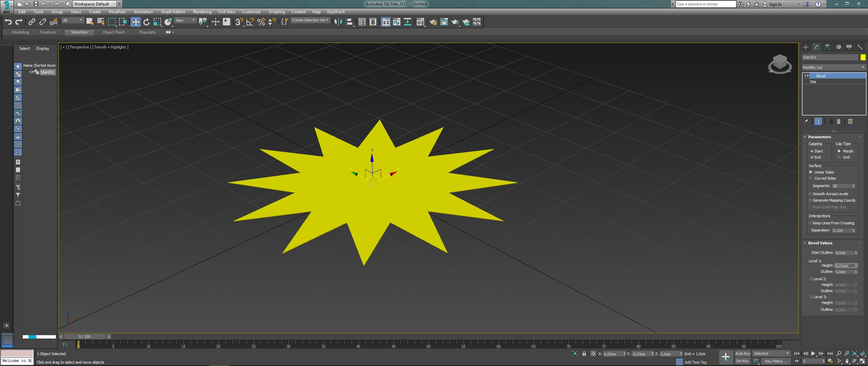Hide Star001 using eye icon in explorer

click(x=31, y=72)
